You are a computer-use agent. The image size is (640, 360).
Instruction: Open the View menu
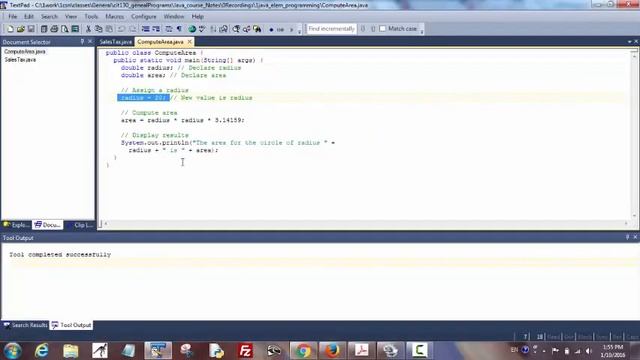coord(71,17)
